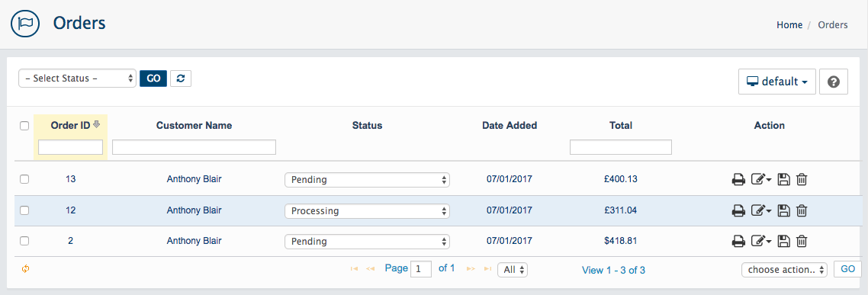Screen dimensions: 868x295
Task: Open the rows-per-page All dropdown
Action: coord(513,270)
